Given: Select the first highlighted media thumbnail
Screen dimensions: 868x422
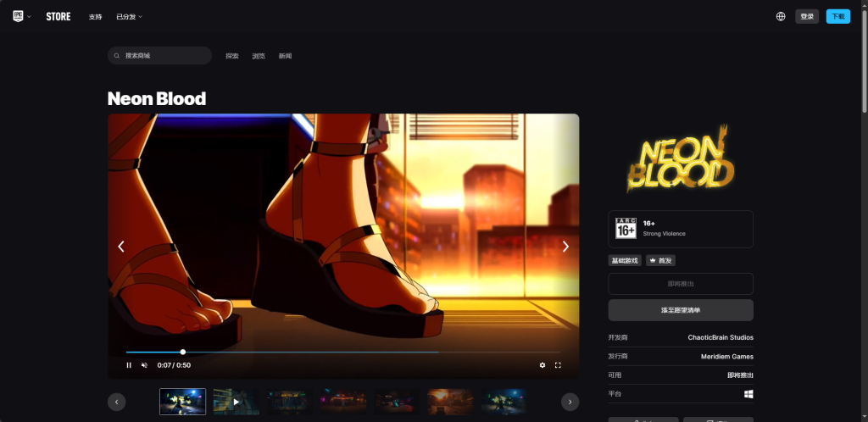Looking at the screenshot, I should click(x=183, y=402).
